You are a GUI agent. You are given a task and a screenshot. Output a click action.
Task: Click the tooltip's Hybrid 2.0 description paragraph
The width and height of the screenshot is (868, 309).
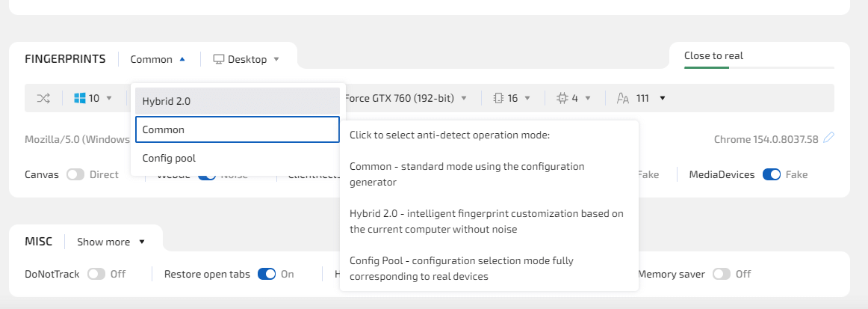(486, 221)
